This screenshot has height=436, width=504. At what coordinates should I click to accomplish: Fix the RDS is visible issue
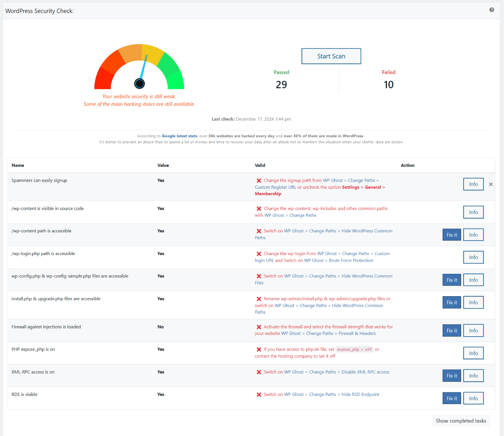click(452, 398)
